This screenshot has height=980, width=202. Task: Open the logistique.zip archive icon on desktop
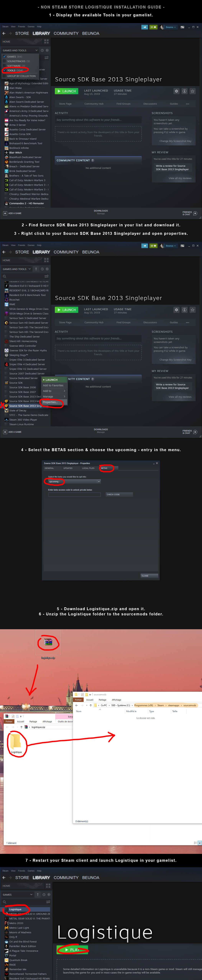click(x=48, y=642)
